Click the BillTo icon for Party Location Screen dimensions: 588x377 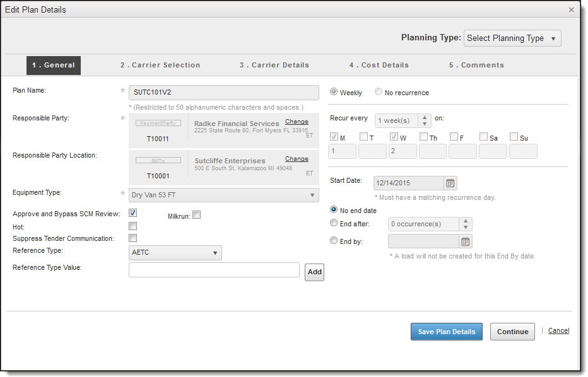[x=158, y=161]
